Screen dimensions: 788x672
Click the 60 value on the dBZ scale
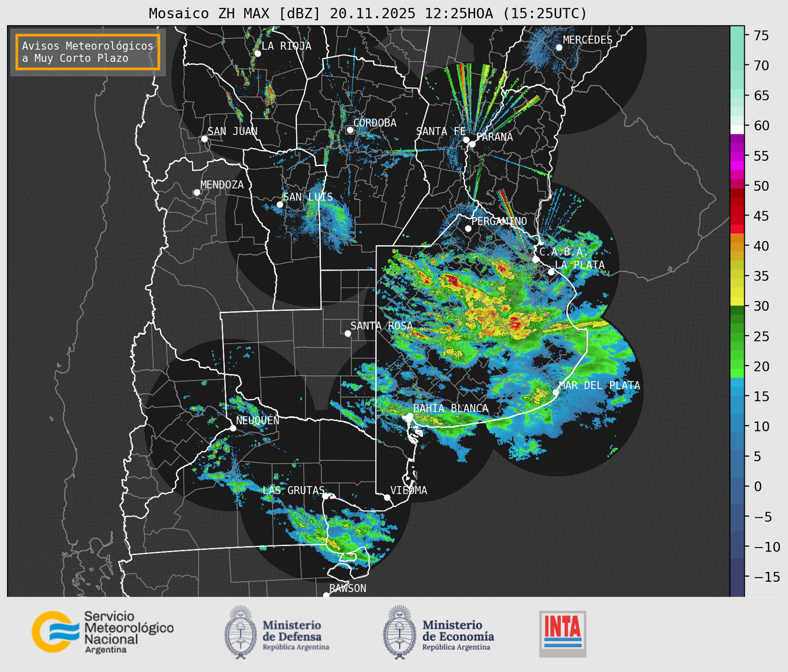point(760,126)
